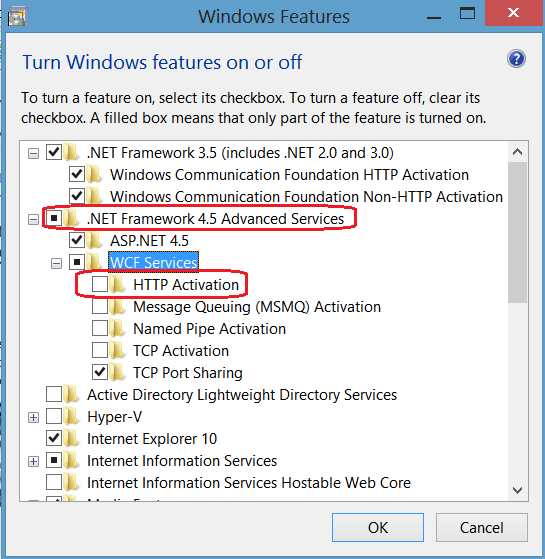The width and height of the screenshot is (545, 559).
Task: Tick the Message Queuing (MSMQ) Activation checkbox
Action: (100, 307)
